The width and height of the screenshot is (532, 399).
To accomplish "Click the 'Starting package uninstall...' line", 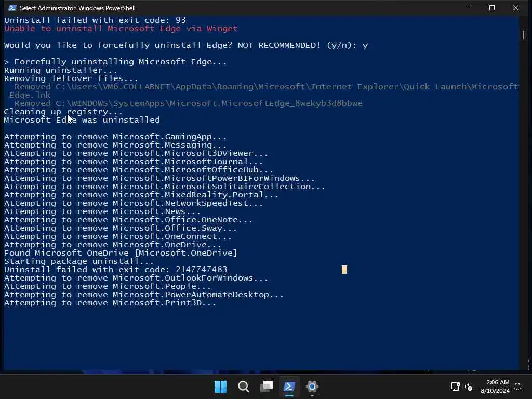I will (x=79, y=261).
